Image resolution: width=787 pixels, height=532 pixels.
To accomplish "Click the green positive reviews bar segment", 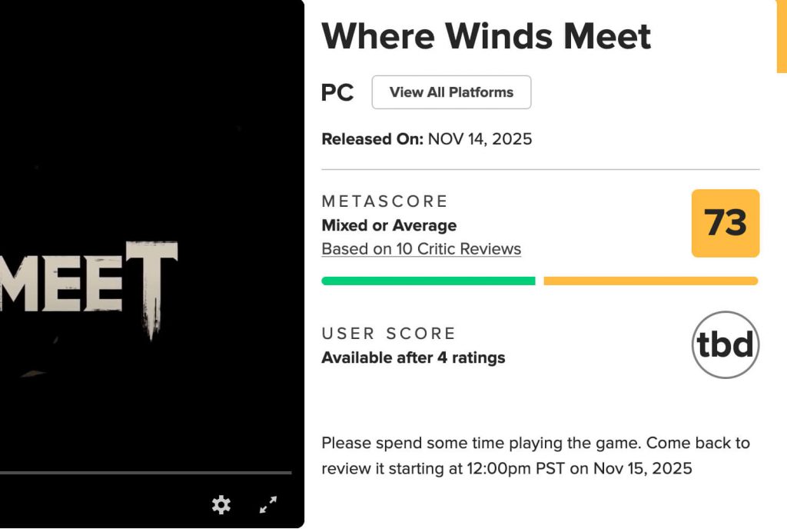I will coord(428,281).
